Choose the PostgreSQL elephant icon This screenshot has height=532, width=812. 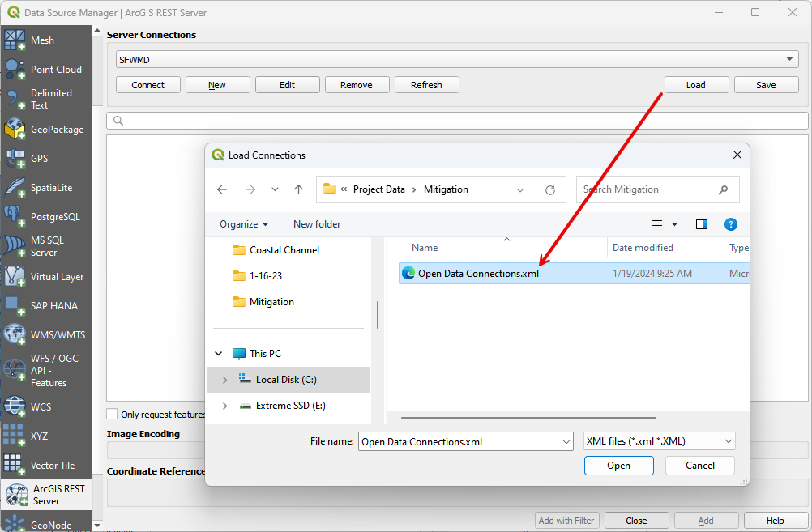(x=15, y=217)
